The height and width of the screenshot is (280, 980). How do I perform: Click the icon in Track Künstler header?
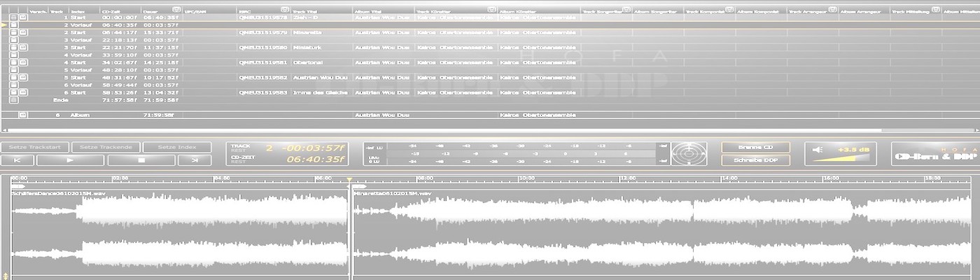tap(491, 10)
